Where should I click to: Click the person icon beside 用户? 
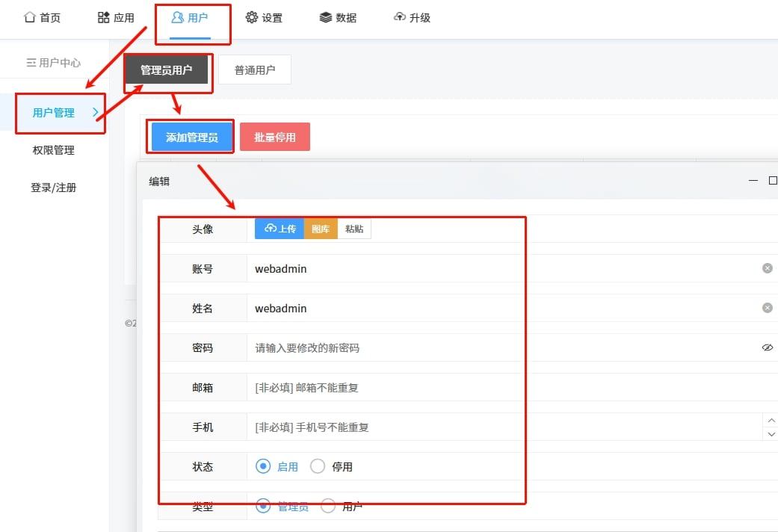click(177, 17)
